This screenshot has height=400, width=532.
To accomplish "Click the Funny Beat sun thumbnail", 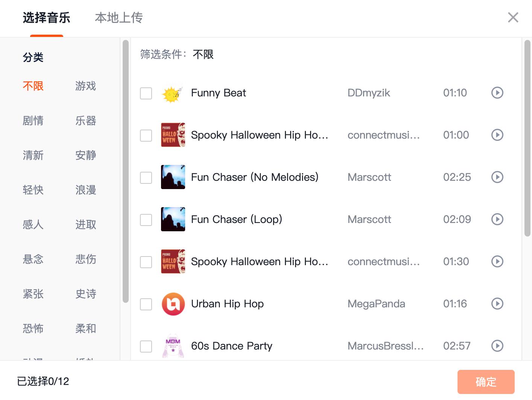I will (x=173, y=93).
